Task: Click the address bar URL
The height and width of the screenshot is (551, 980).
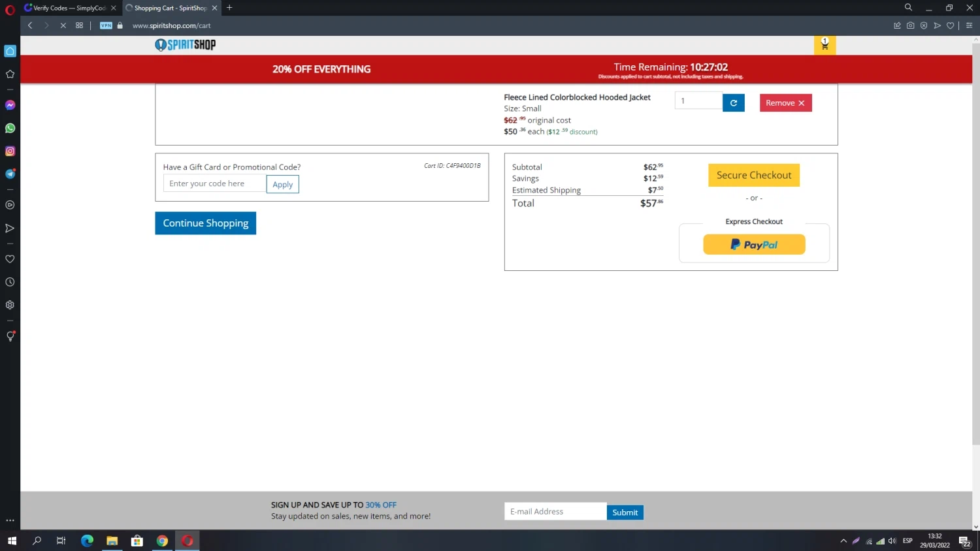Action: pos(171,25)
